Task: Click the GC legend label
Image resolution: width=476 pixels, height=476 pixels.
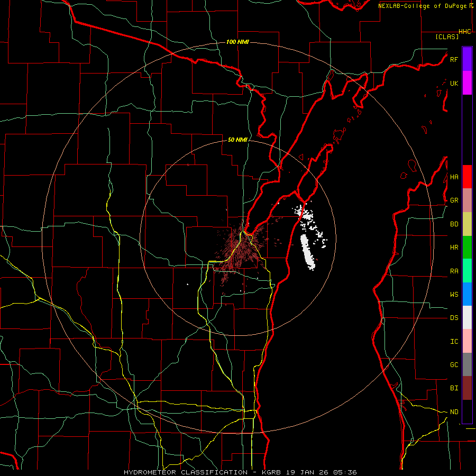Action: pos(454,365)
